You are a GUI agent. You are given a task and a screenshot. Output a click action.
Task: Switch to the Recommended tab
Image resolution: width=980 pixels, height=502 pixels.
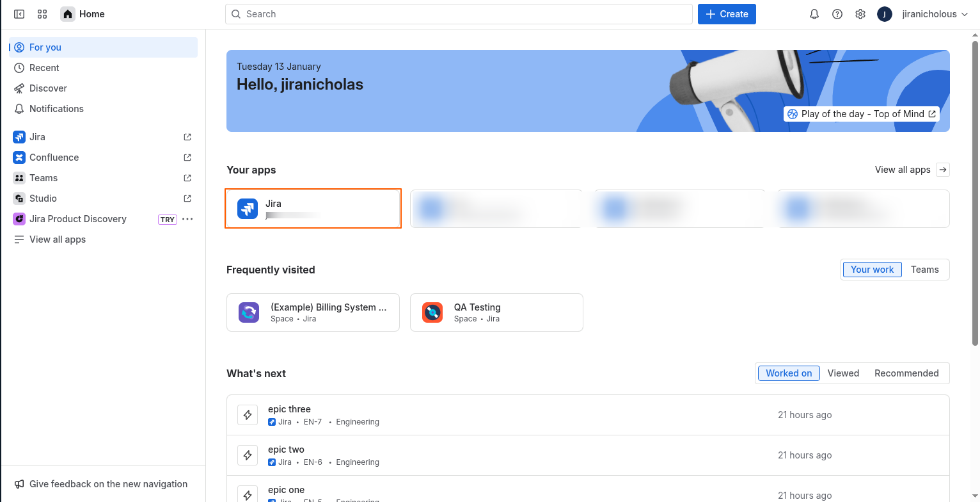point(906,373)
